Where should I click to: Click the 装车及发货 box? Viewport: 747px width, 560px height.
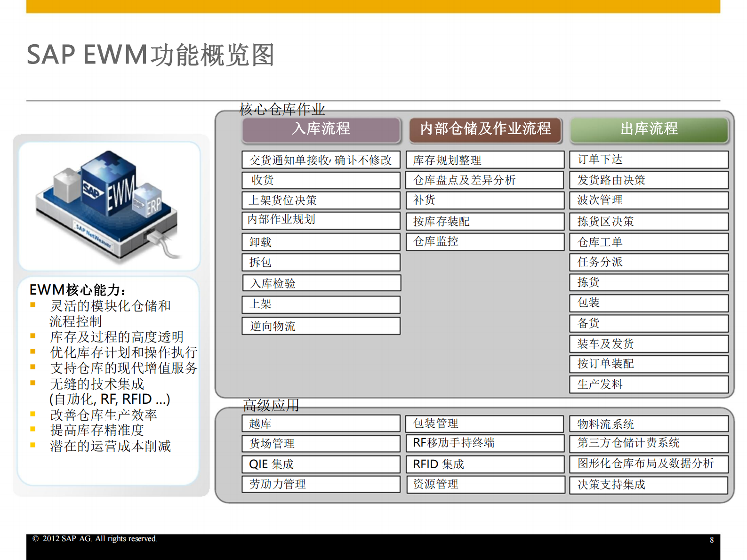[649, 344]
